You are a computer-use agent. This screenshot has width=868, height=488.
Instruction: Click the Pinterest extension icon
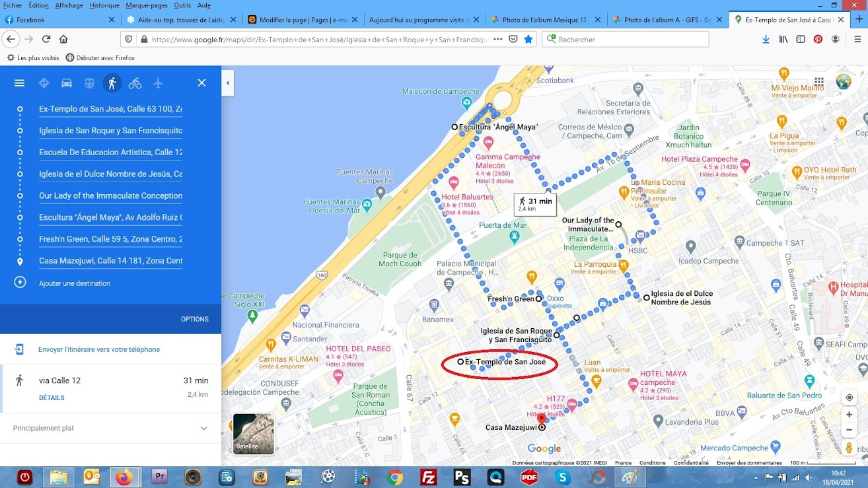click(818, 39)
